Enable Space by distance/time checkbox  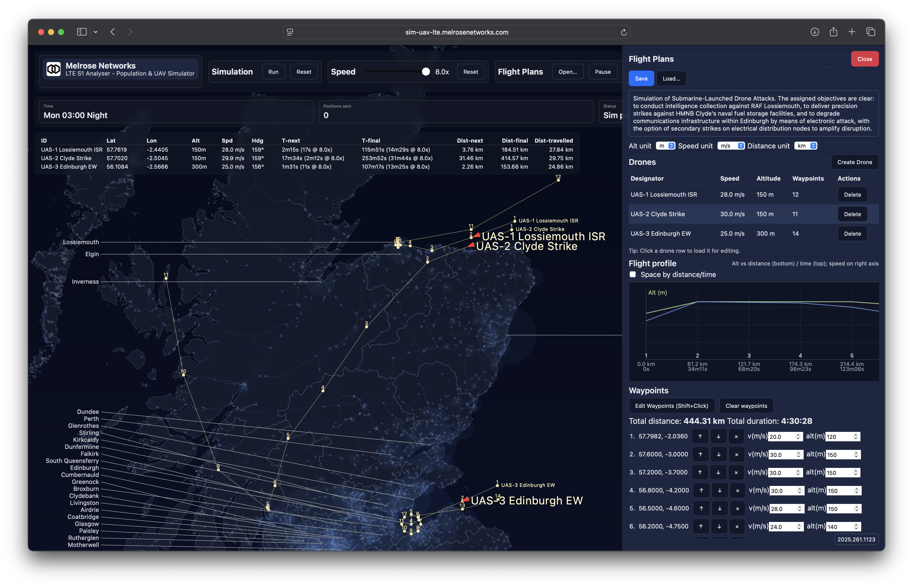click(633, 274)
